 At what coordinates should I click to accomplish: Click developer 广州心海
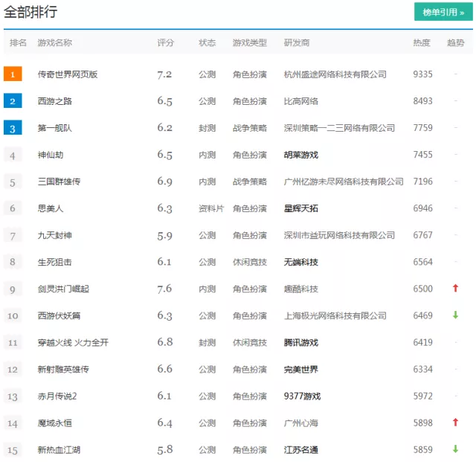[300, 423]
